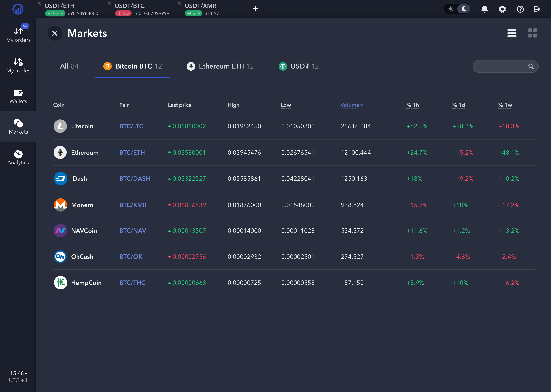Click the logout icon
The height and width of the screenshot is (392, 551).
click(x=537, y=9)
